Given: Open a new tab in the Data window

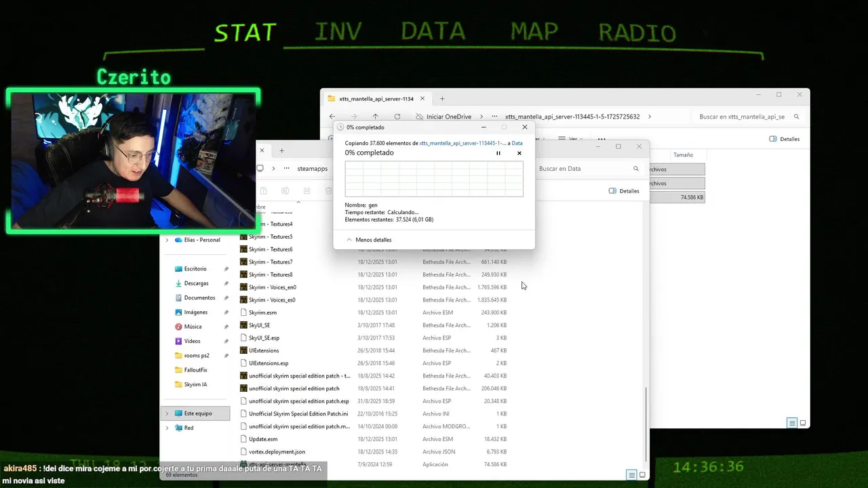Looking at the screenshot, I should pos(281,150).
